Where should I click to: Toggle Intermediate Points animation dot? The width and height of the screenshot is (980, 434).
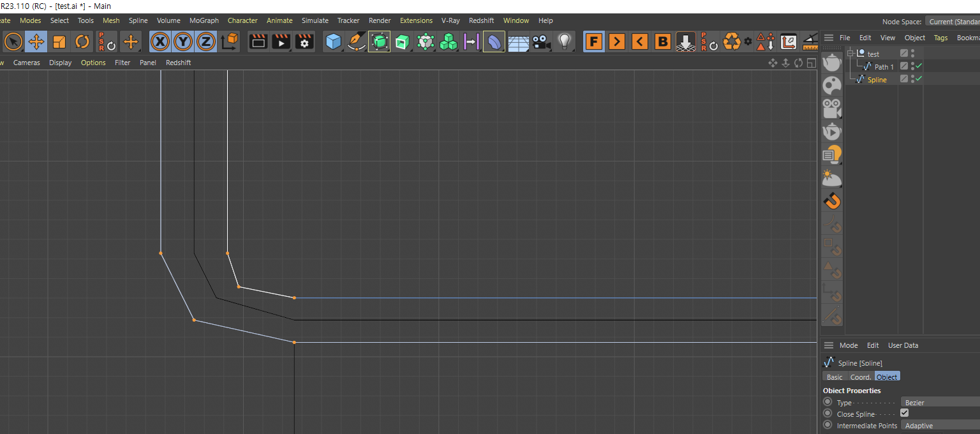pos(828,425)
